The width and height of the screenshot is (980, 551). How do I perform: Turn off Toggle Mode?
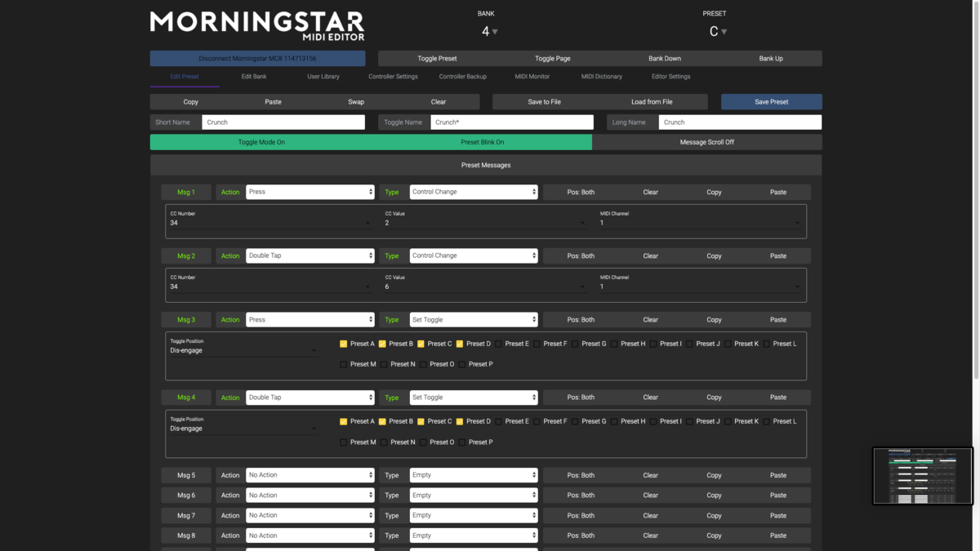[x=261, y=142]
